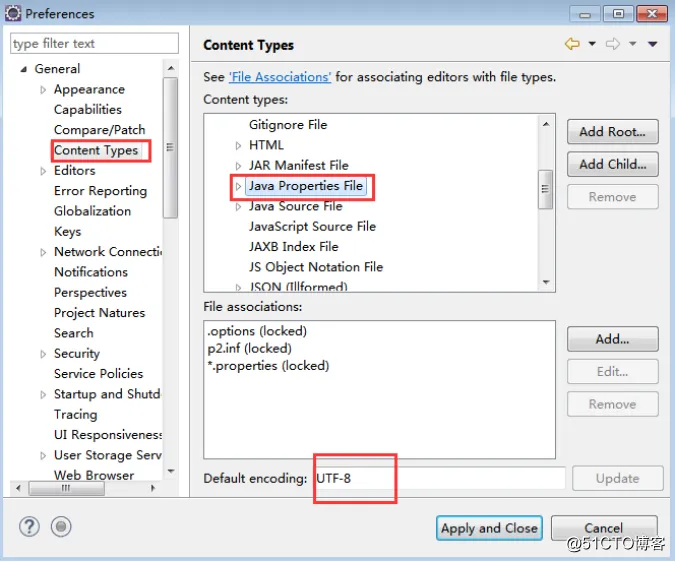Expand the Java Source File type

238,207
